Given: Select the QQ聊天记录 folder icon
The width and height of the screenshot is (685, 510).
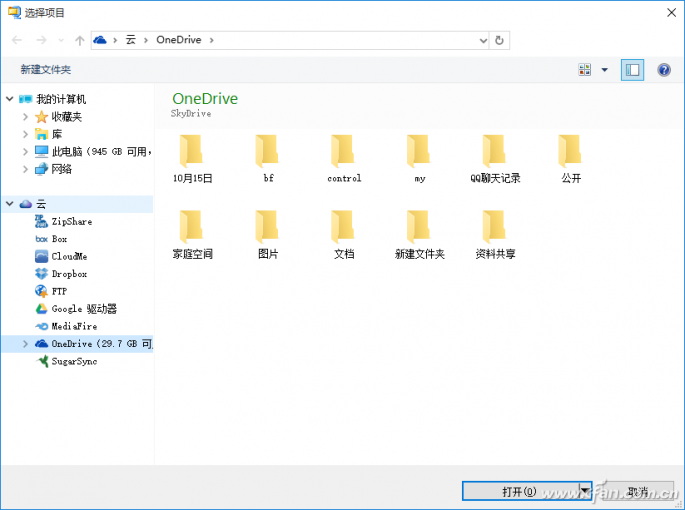Looking at the screenshot, I should coord(494,151).
